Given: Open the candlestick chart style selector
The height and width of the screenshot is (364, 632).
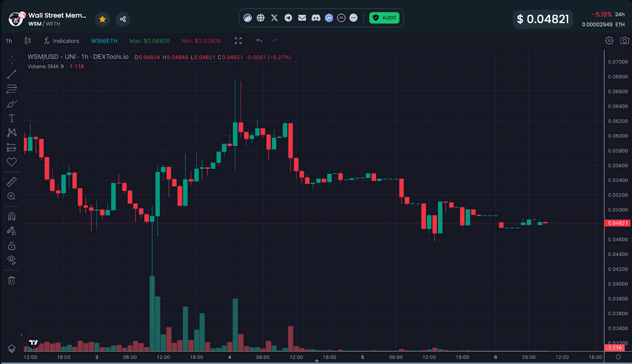Looking at the screenshot, I should (x=28, y=41).
